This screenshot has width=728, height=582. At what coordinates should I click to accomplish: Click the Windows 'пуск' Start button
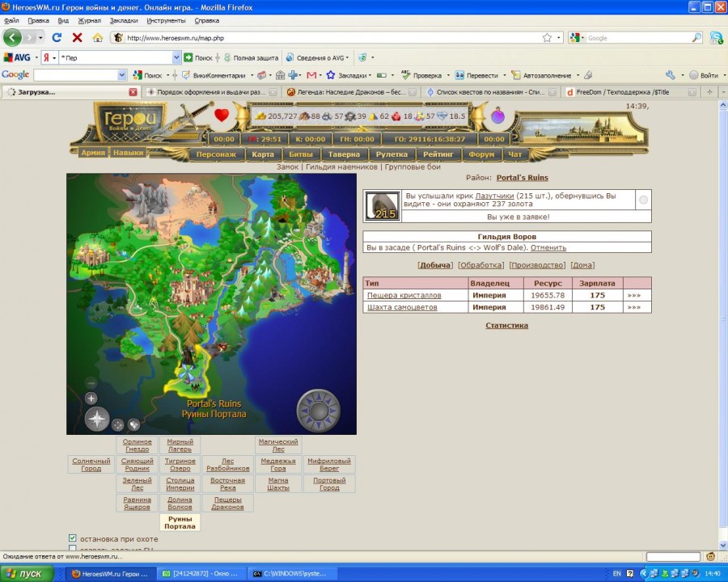[27, 573]
